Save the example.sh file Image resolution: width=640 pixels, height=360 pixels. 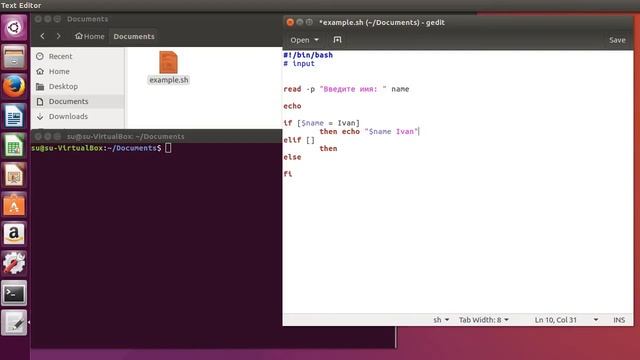click(x=617, y=40)
